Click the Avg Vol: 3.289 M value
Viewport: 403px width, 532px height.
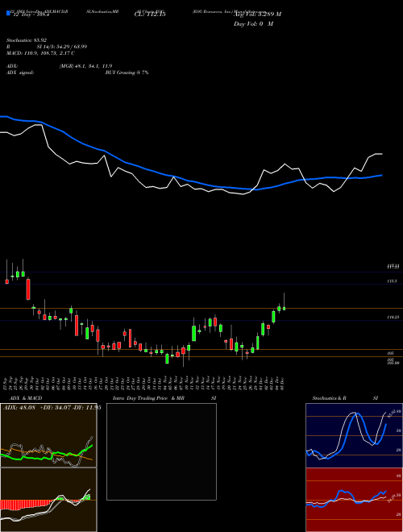coord(257,14)
